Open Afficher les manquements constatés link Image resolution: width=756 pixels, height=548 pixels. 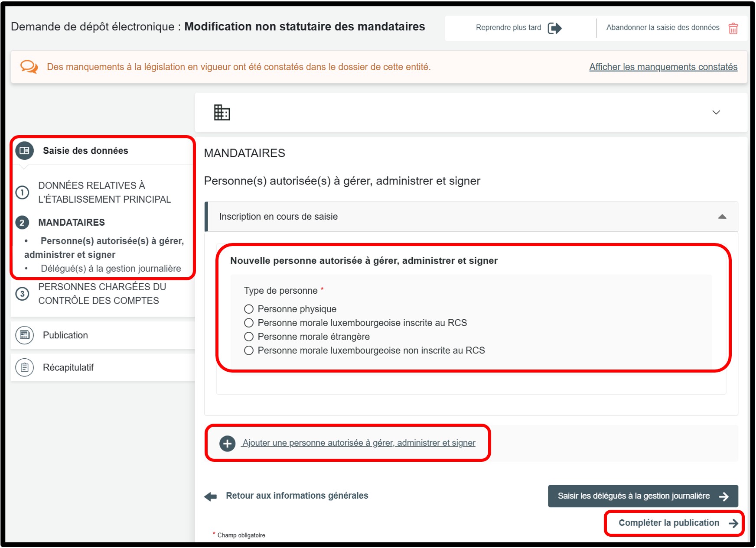[663, 67]
